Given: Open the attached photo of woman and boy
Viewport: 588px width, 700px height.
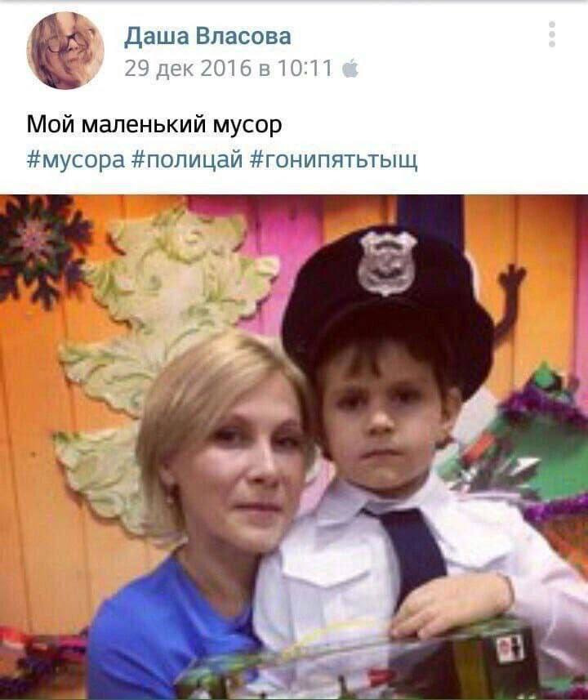Looking at the screenshot, I should point(294,447).
